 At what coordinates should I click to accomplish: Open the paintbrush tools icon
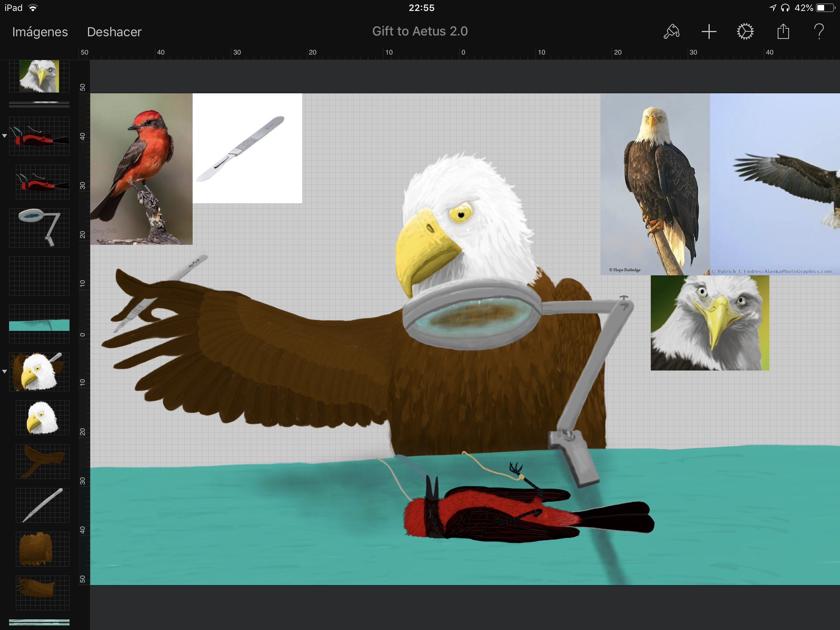point(672,31)
